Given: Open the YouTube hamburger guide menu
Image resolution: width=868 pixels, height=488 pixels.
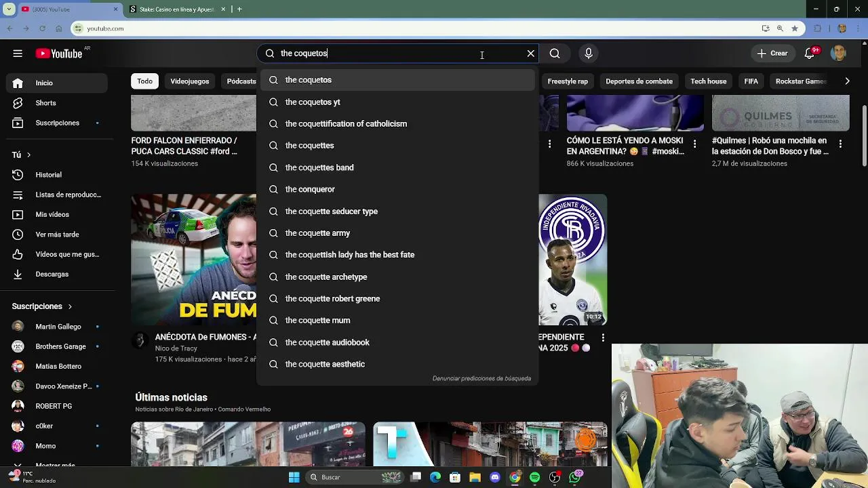Looking at the screenshot, I should 18,54.
